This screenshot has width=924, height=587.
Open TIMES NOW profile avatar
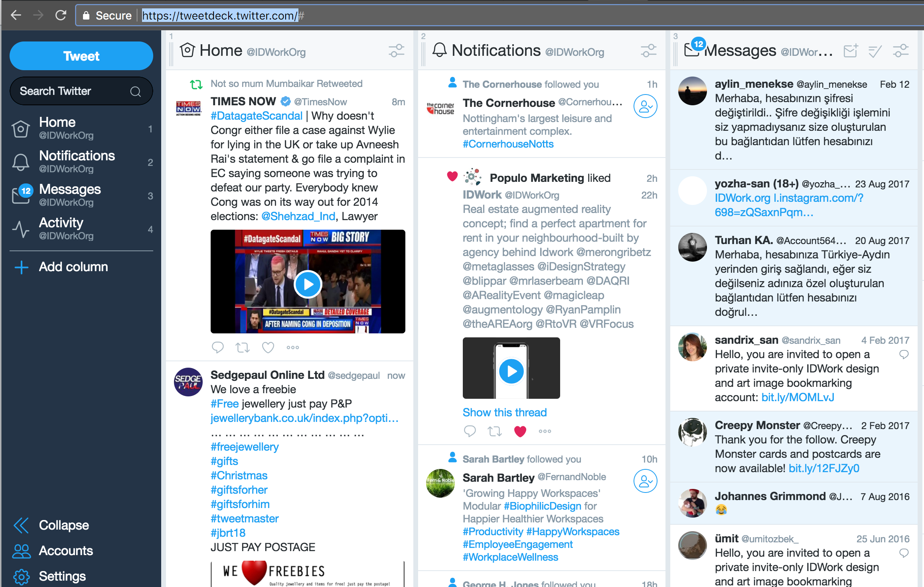(189, 108)
